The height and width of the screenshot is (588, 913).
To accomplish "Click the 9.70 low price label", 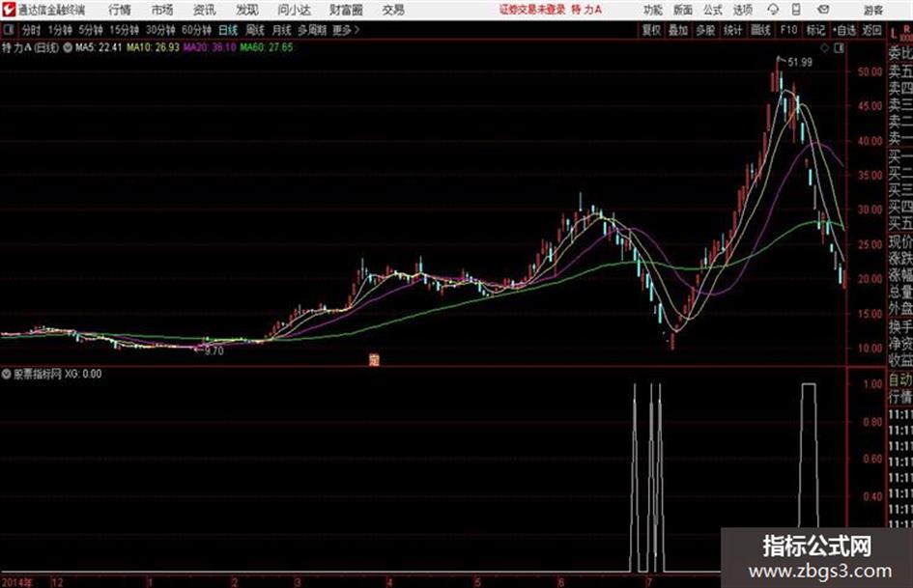I will point(214,351).
